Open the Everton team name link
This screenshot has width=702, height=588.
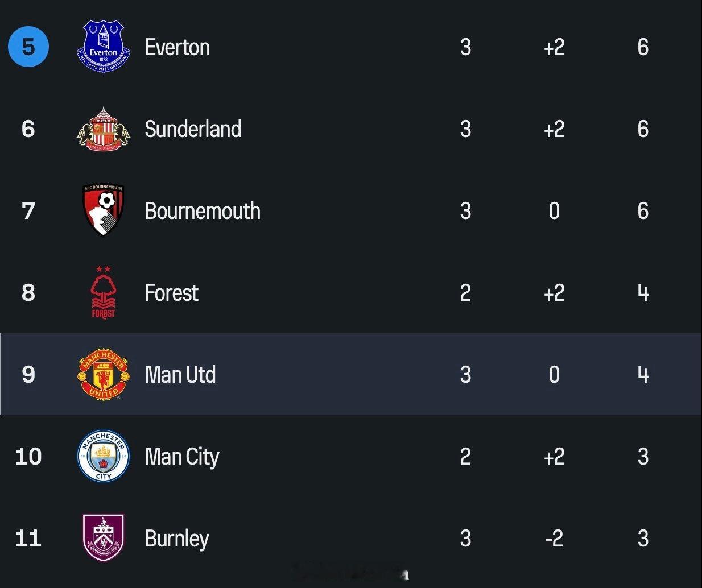(177, 47)
